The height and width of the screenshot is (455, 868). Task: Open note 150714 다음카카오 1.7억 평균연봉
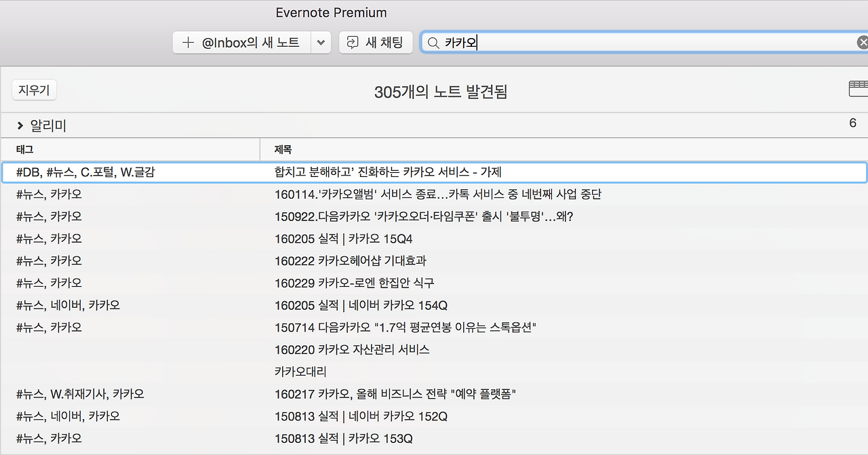(x=406, y=328)
